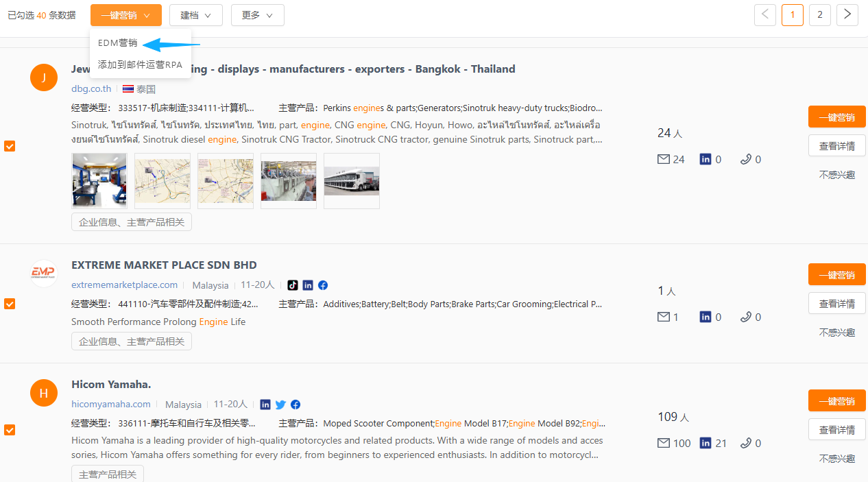Mark Extreme Market Place as 不感兴趣
This screenshot has height=482, width=868.
pos(837,333)
